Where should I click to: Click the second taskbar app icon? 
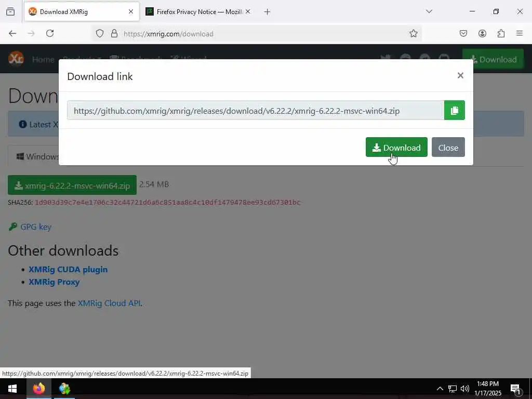(x=64, y=389)
